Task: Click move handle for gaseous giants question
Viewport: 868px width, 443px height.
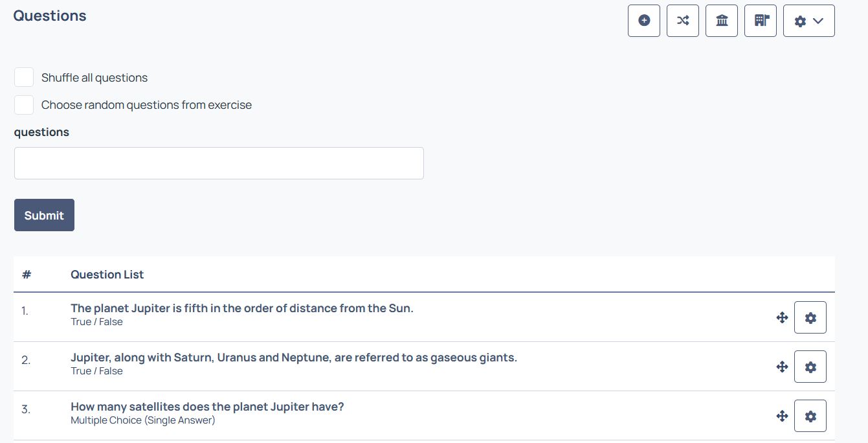Action: coord(782,367)
